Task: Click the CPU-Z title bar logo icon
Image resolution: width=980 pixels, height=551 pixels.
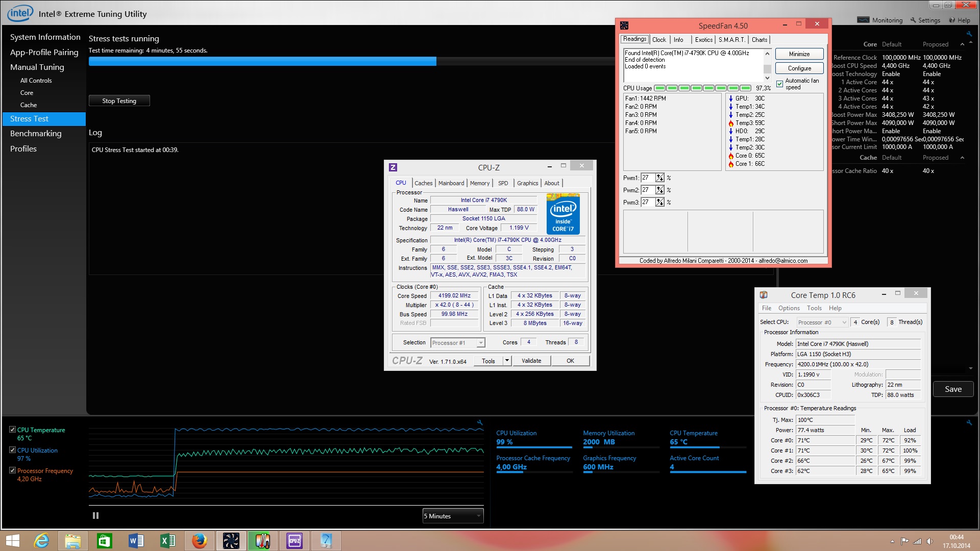Action: tap(393, 167)
